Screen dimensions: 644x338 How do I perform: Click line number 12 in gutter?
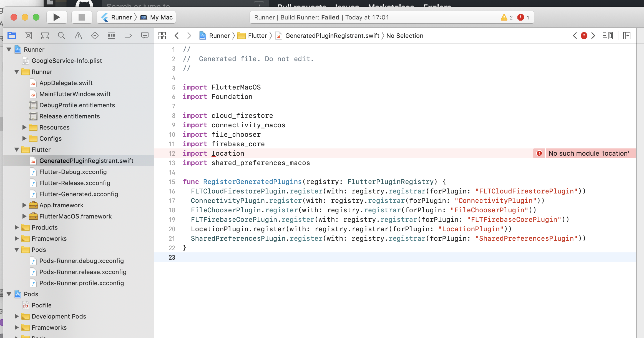pos(172,153)
